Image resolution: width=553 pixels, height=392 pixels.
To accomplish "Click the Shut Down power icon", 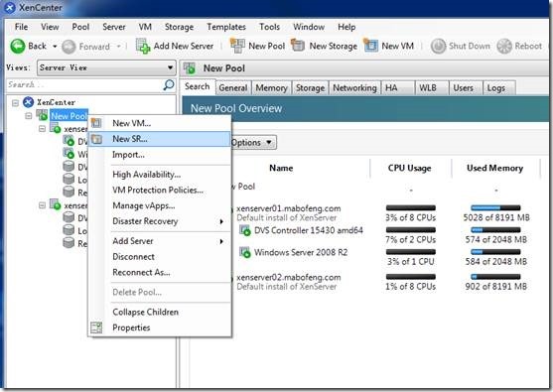I will click(439, 47).
